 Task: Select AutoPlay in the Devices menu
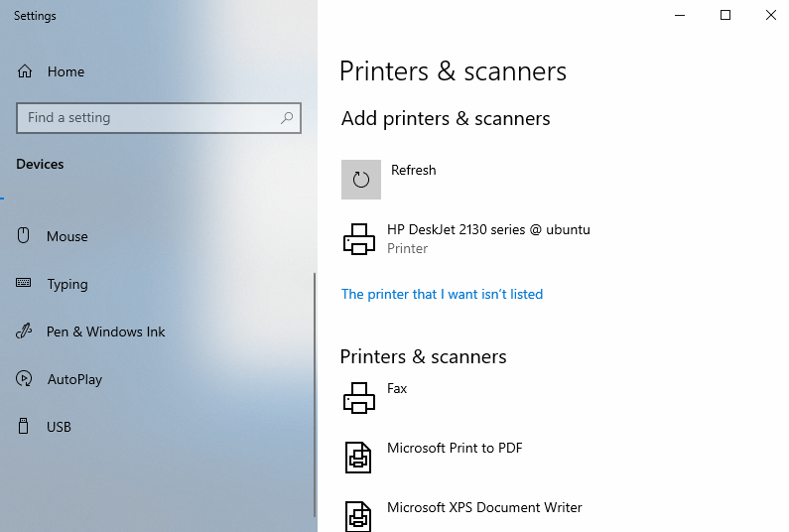click(74, 379)
